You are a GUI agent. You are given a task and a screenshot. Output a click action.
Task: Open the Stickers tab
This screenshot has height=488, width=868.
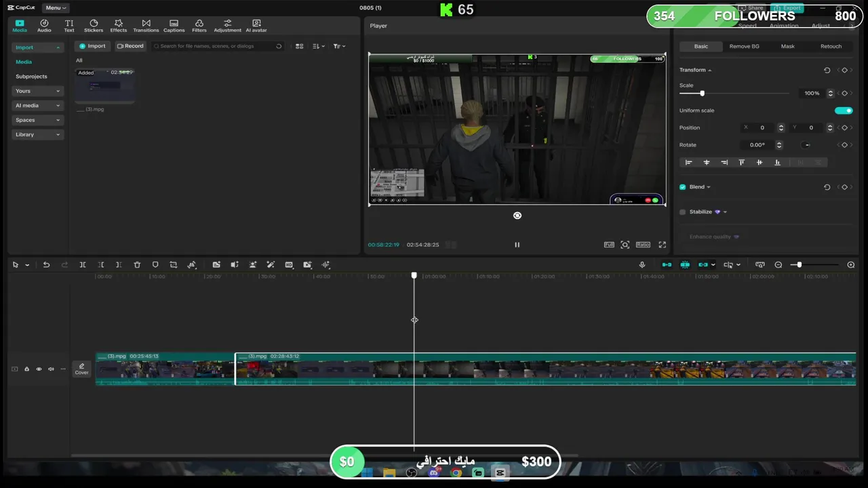(x=94, y=26)
